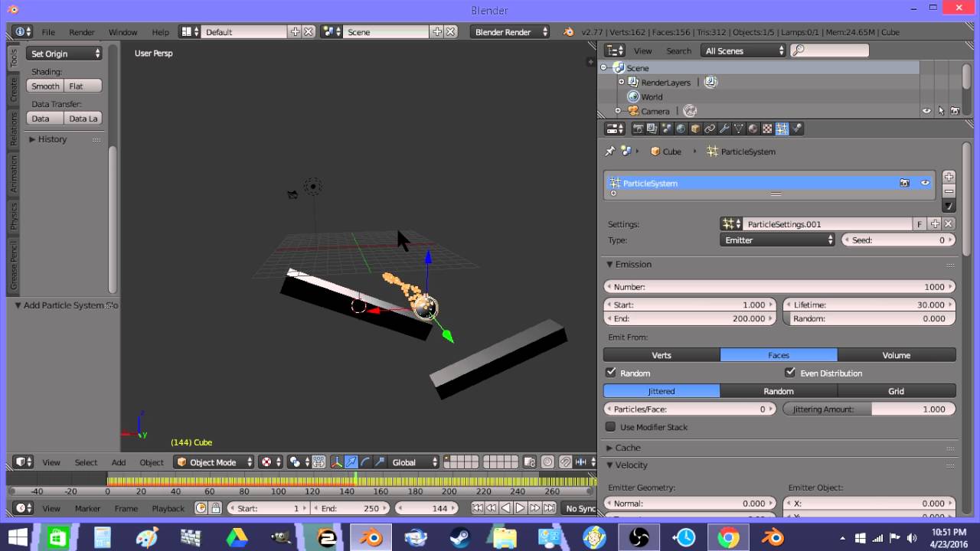This screenshot has height=551, width=980.
Task: Click the Data La button
Action: [x=83, y=118]
